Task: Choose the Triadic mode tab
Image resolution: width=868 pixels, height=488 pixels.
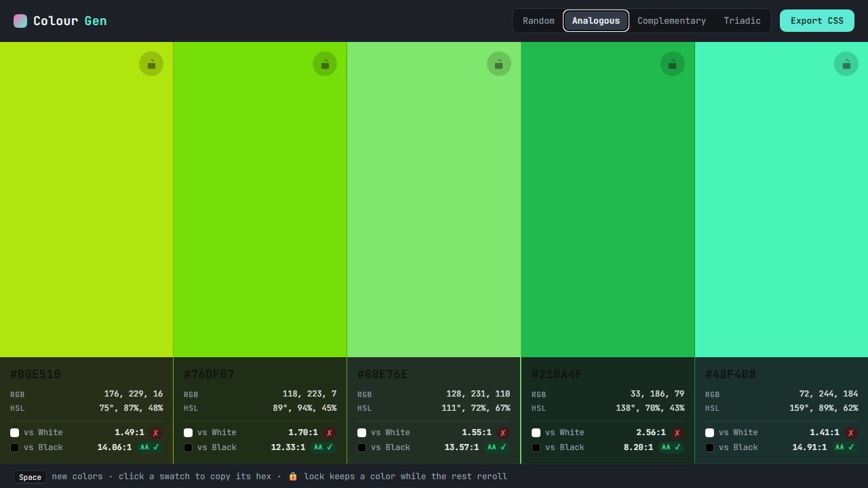Action: pos(742,20)
